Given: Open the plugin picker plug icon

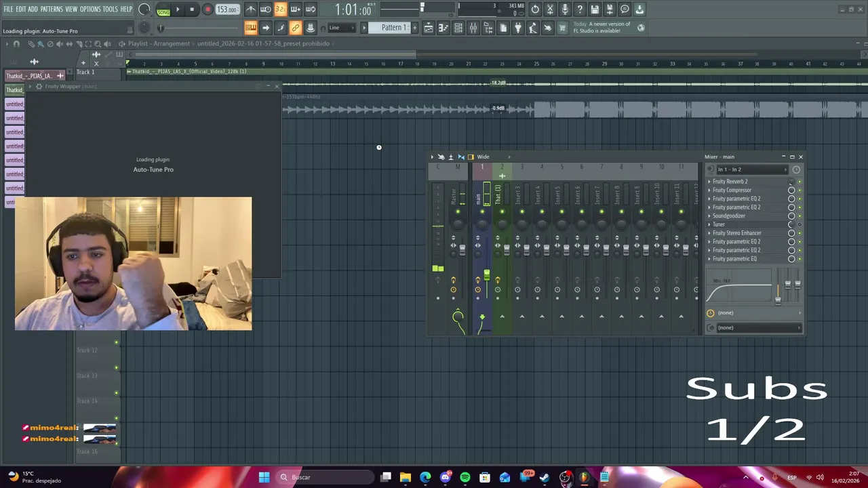Looking at the screenshot, I should tap(518, 28).
